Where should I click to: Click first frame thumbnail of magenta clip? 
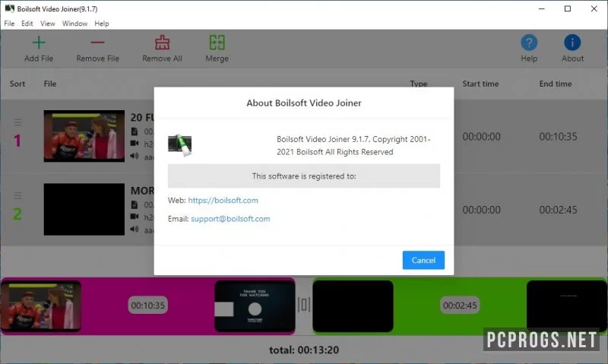pos(41,305)
